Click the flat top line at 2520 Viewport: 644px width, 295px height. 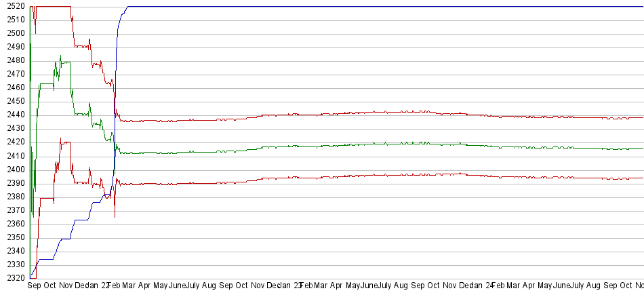pyautogui.click(x=373, y=6)
